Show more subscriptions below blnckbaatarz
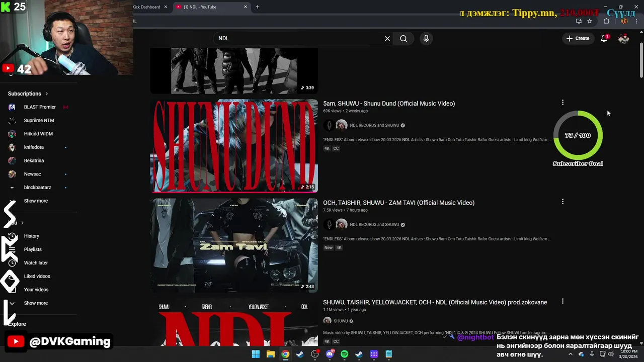Screen dimensions: 644x362 click(36, 201)
